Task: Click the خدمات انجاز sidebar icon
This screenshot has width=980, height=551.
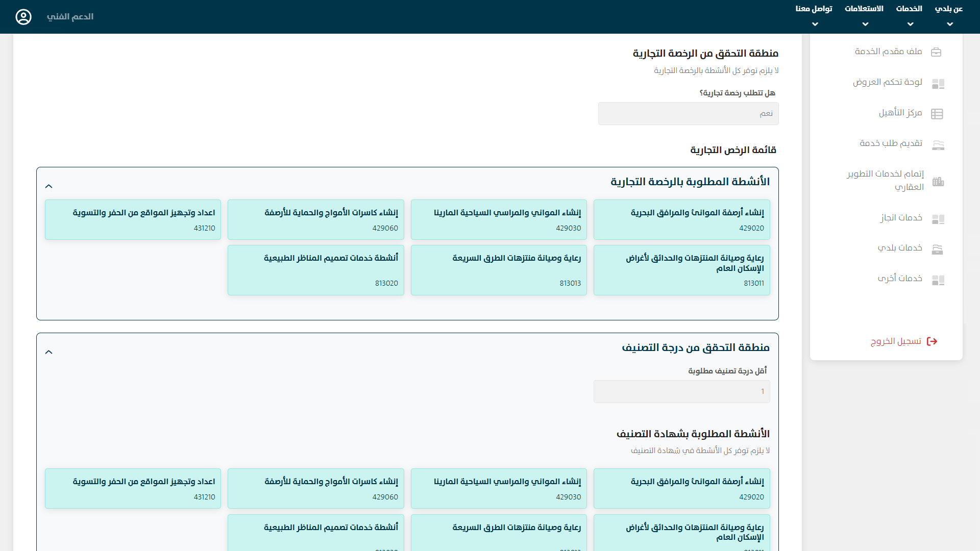Action: 938,219
